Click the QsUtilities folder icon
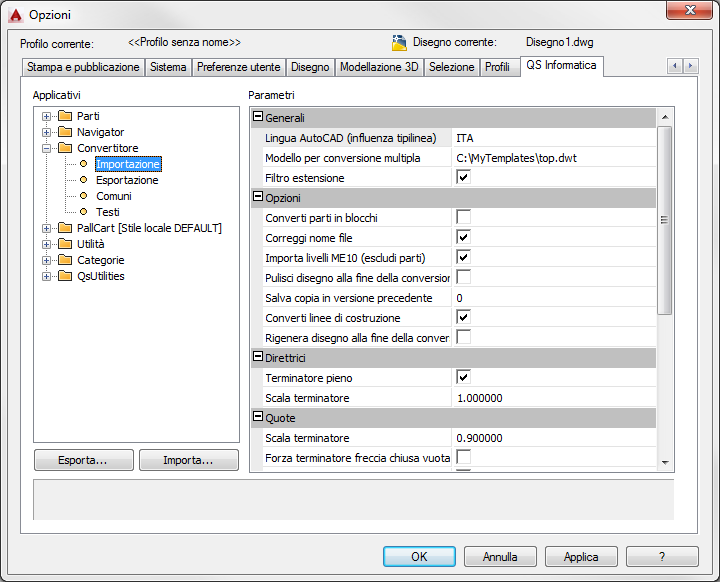This screenshot has height=582, width=720. click(x=65, y=276)
